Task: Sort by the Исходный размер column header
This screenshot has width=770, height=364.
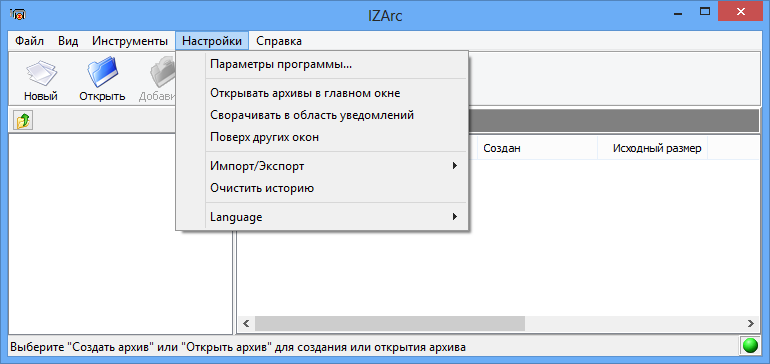Action: [x=653, y=148]
